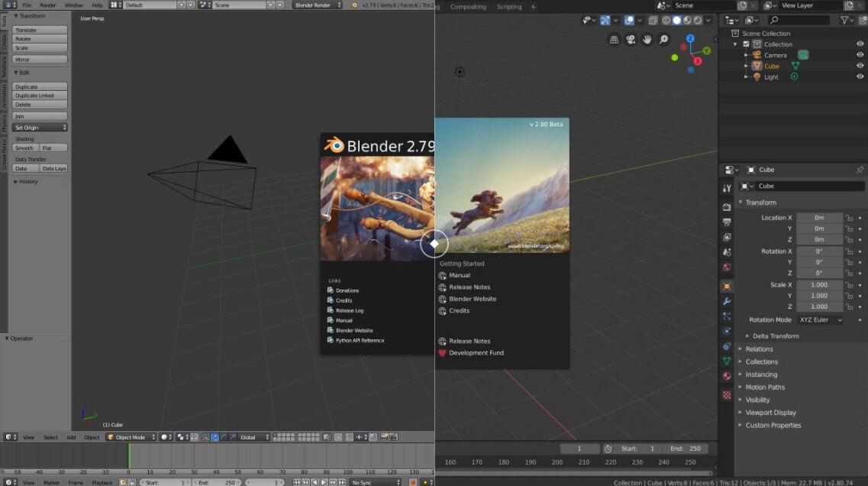Hide the Light with its eye icon
The image size is (868, 486).
click(860, 77)
